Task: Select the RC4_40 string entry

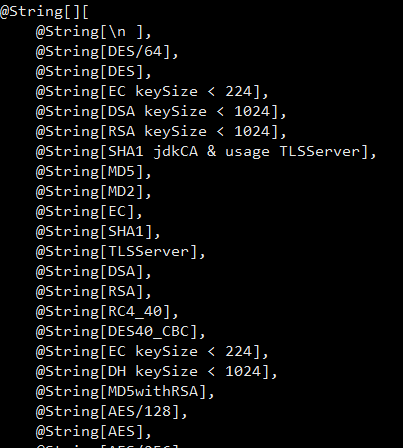Action: [107, 312]
